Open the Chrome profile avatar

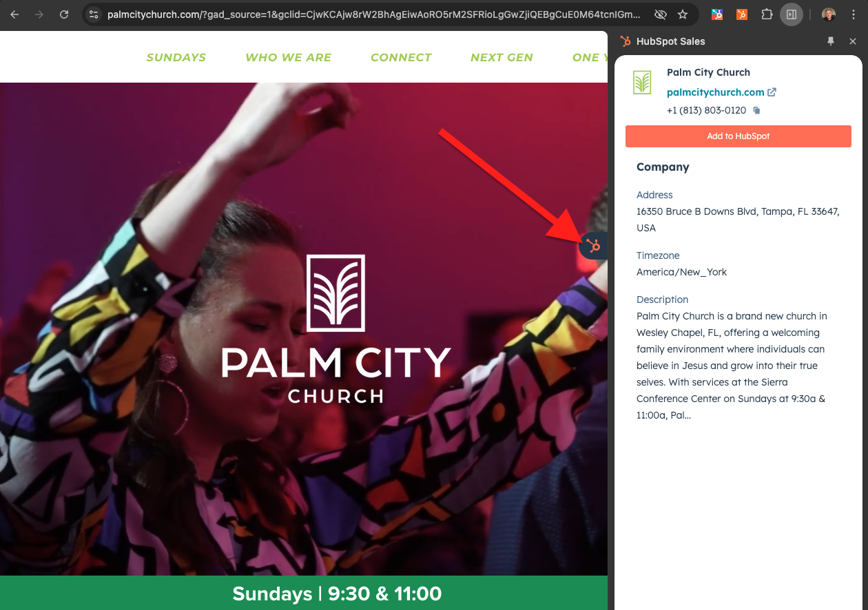(829, 14)
